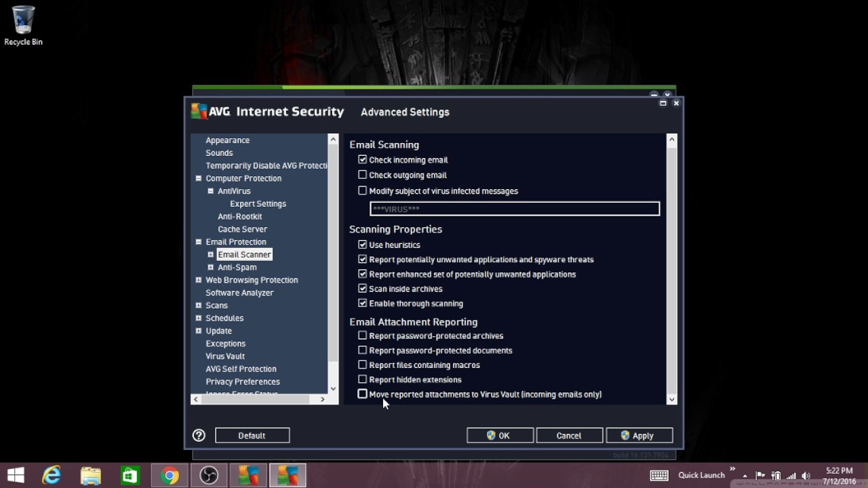Open Exceptions settings

[225, 344]
